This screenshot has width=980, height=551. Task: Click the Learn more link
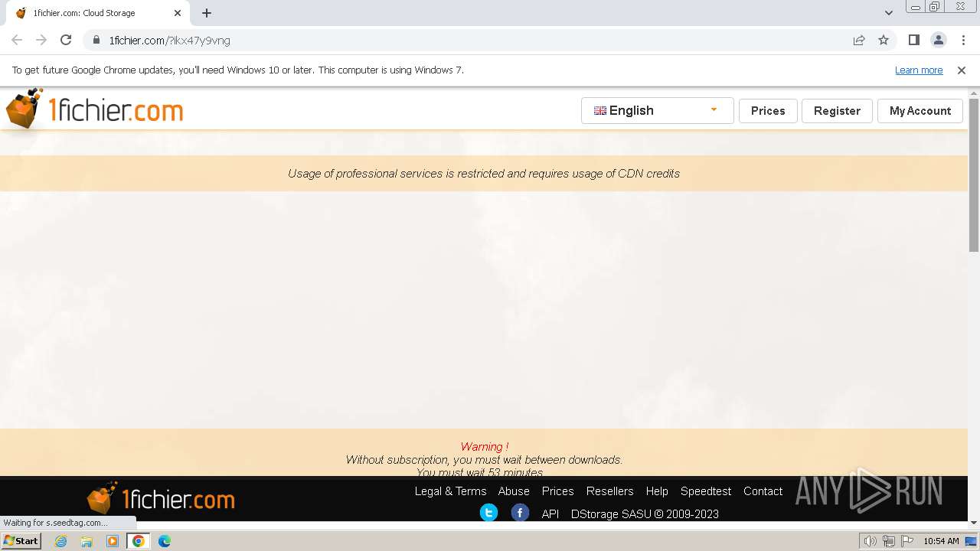(919, 70)
